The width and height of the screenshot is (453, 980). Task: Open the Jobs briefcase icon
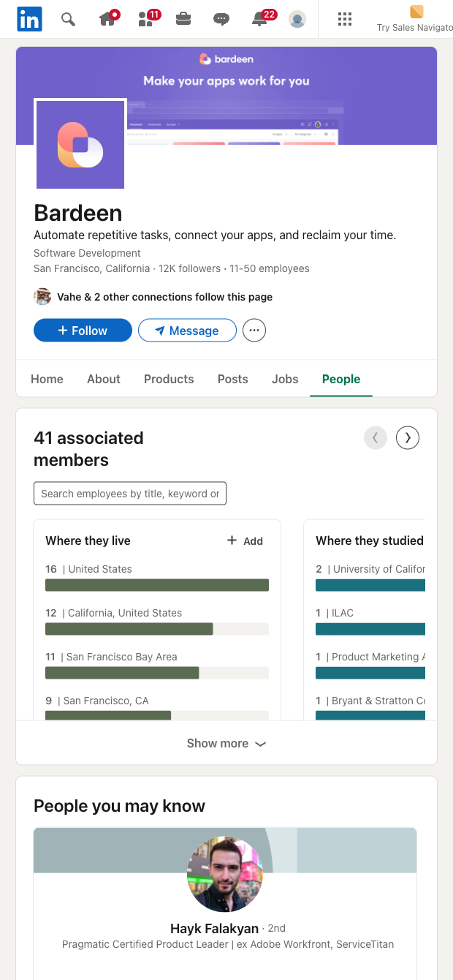[183, 19]
